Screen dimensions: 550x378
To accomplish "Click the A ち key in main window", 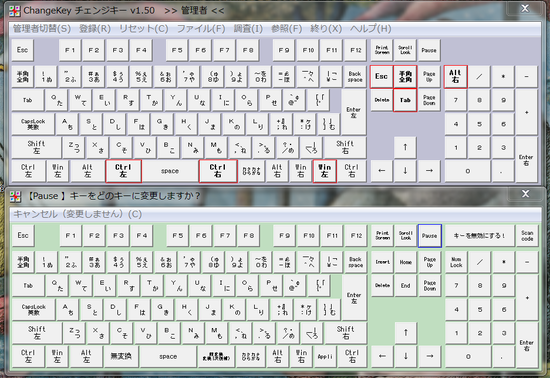I will coord(67,124).
